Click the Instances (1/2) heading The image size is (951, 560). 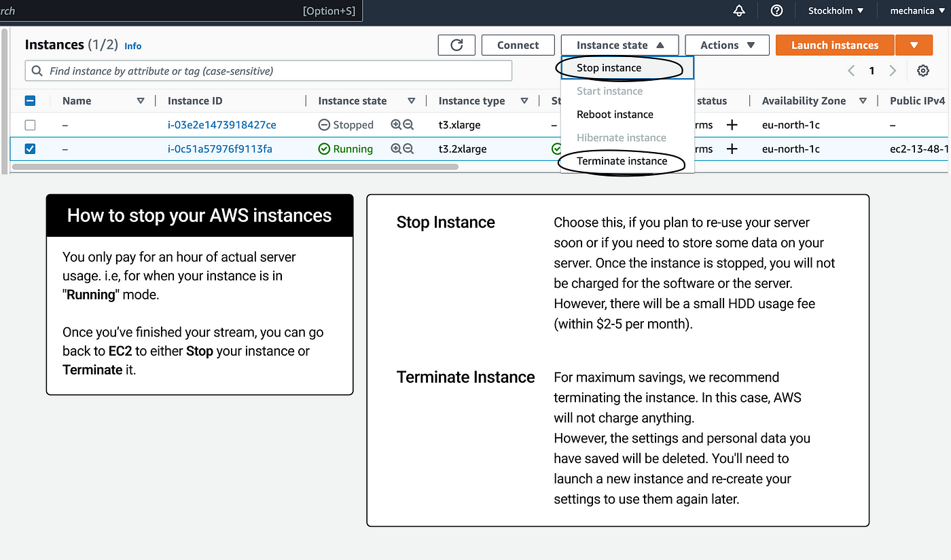click(x=71, y=45)
